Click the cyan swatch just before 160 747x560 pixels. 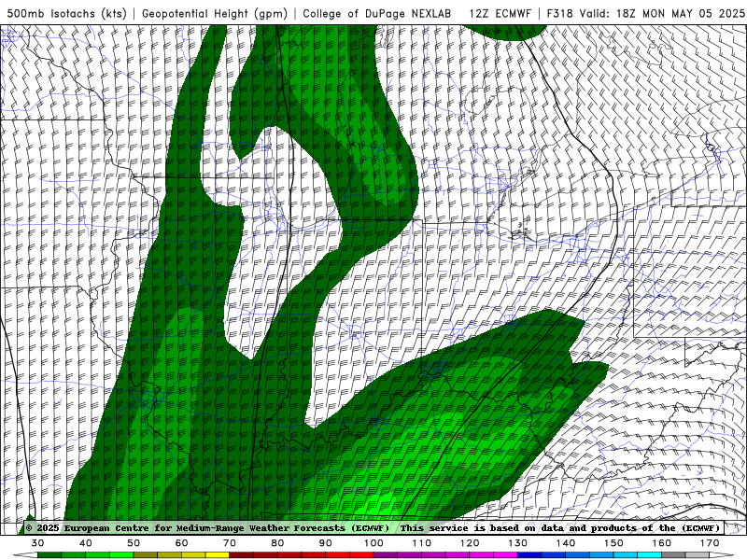tap(649, 555)
